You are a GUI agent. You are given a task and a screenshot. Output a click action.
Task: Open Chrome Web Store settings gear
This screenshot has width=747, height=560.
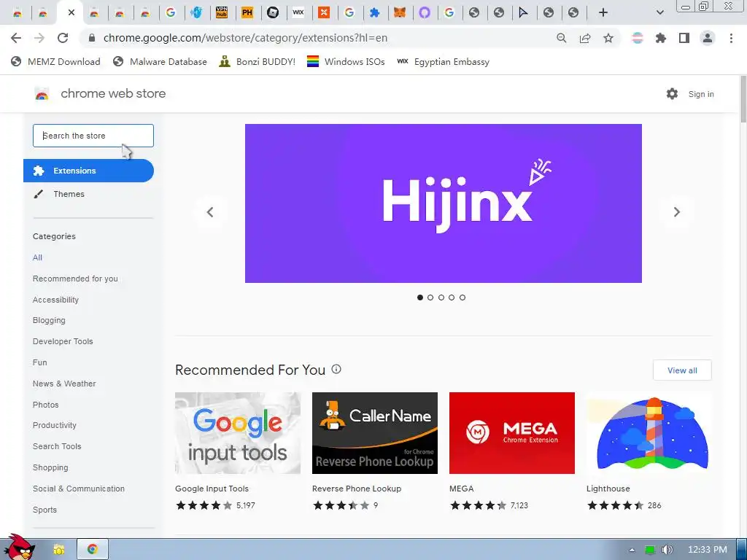pos(672,94)
